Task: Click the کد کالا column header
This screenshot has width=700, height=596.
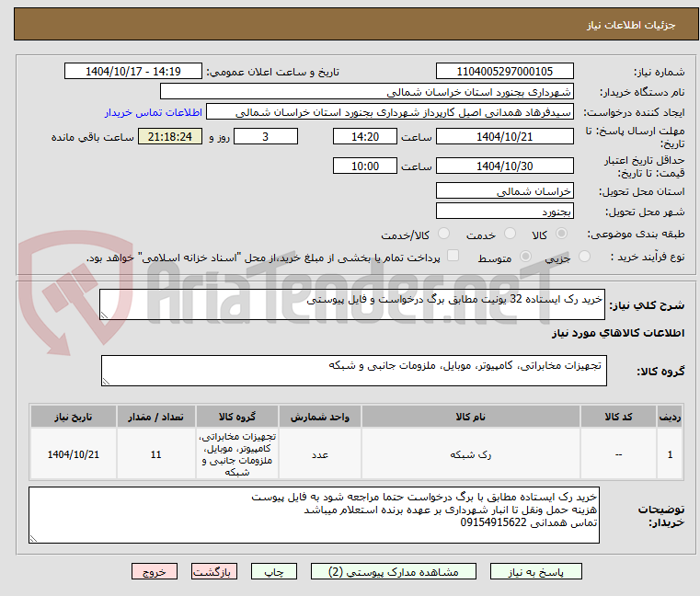Action: pos(618,417)
